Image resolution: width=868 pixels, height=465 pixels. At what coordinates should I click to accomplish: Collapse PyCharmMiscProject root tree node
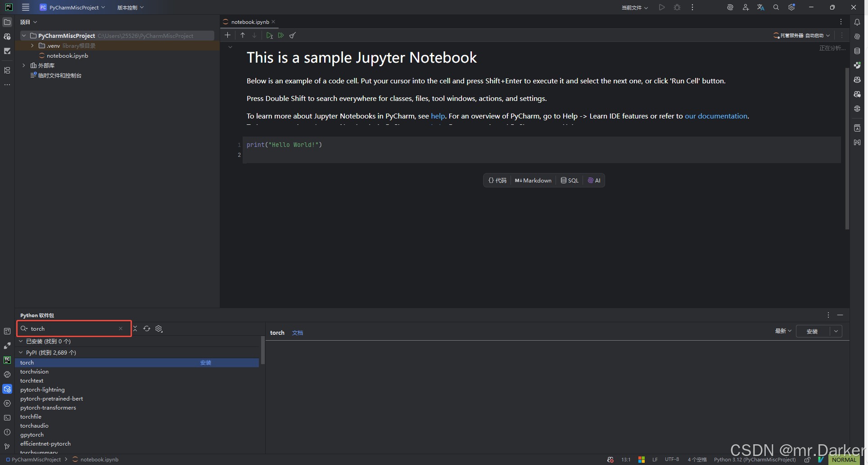24,36
